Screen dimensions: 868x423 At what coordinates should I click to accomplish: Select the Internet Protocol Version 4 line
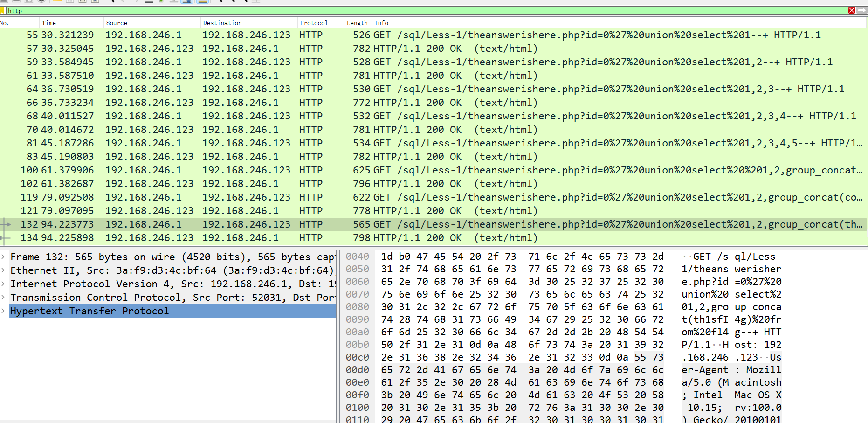pos(172,284)
